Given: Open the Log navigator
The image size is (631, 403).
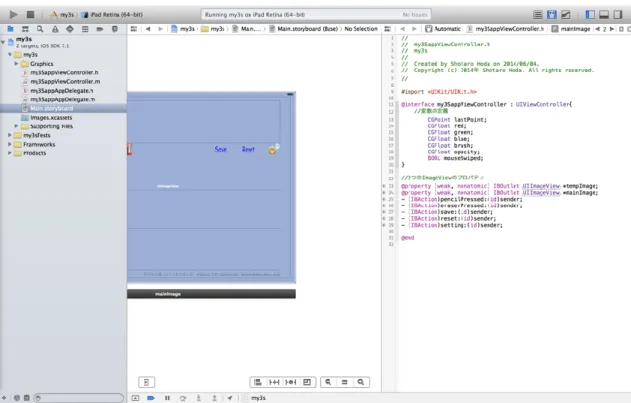Looking at the screenshot, I should tap(115, 29).
